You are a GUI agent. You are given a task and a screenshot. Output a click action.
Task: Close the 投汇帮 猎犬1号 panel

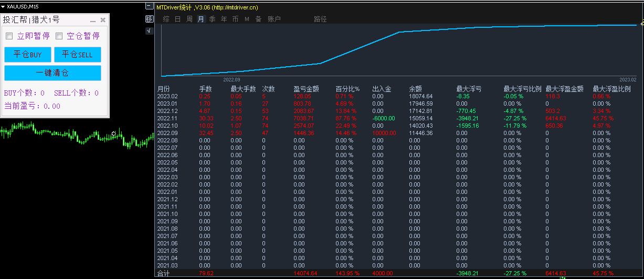[103, 20]
